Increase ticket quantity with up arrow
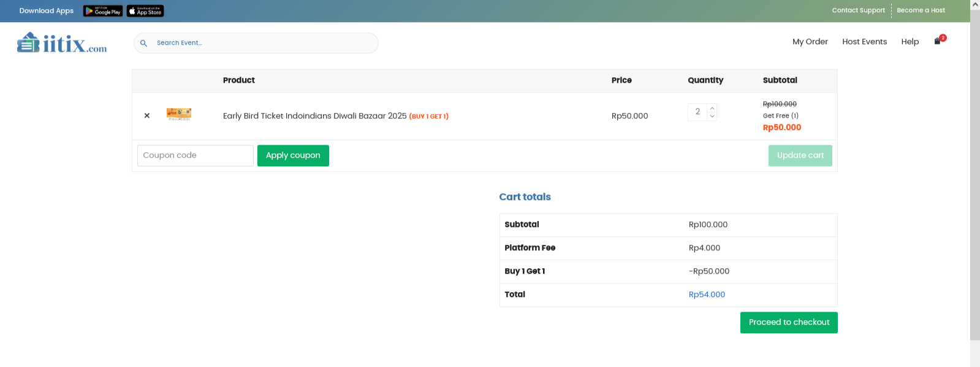 [x=712, y=108]
